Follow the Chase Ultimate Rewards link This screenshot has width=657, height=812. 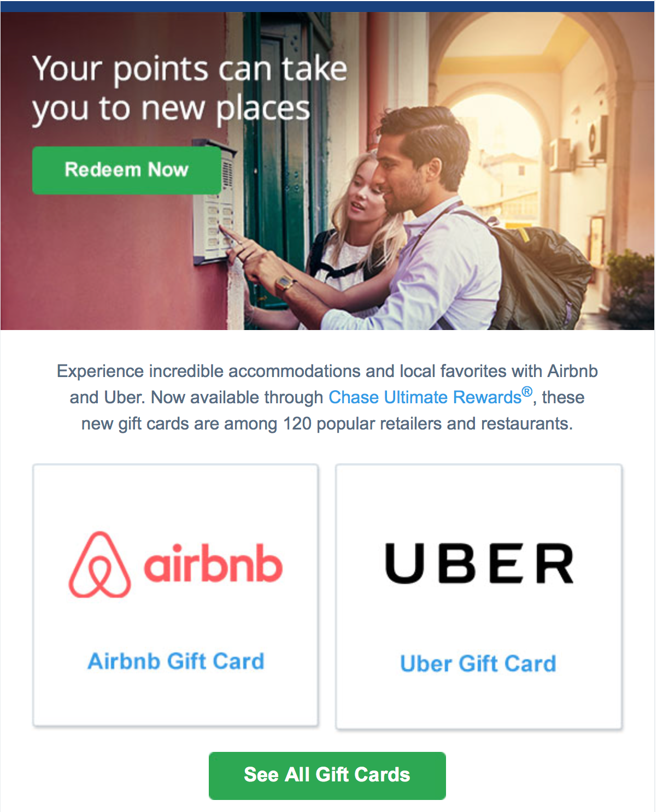pyautogui.click(x=425, y=397)
